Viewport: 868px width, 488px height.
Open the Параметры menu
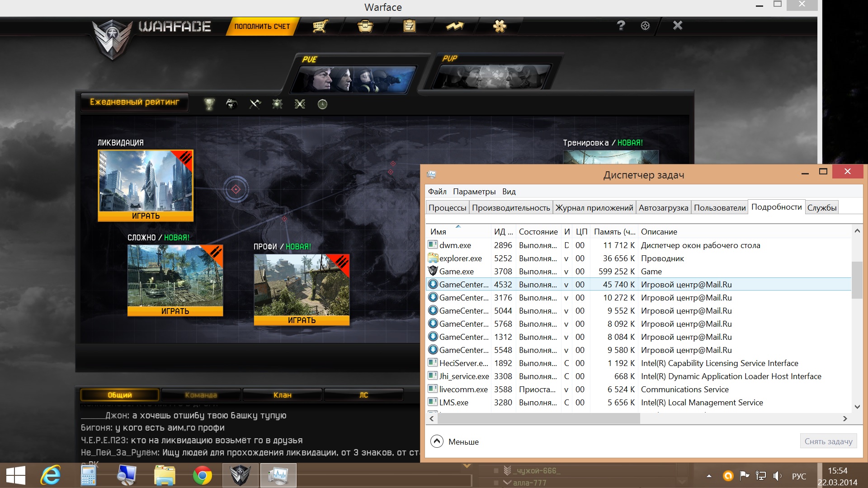tap(474, 192)
